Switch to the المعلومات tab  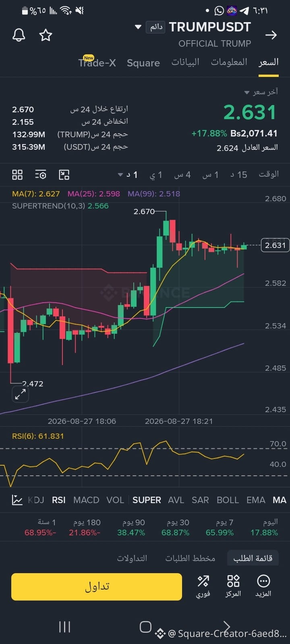[x=229, y=62]
